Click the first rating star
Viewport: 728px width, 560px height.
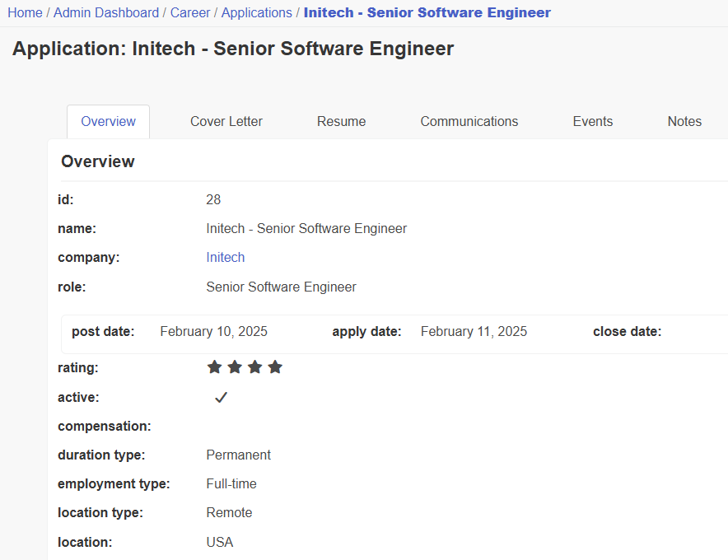click(x=214, y=367)
